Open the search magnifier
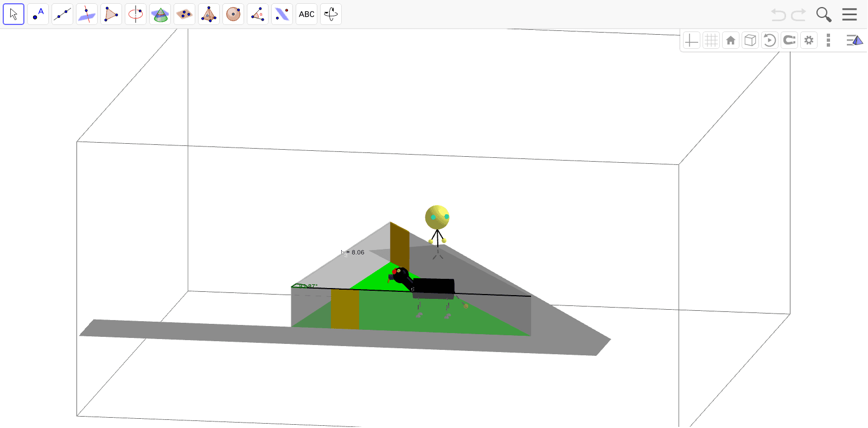 (x=824, y=15)
